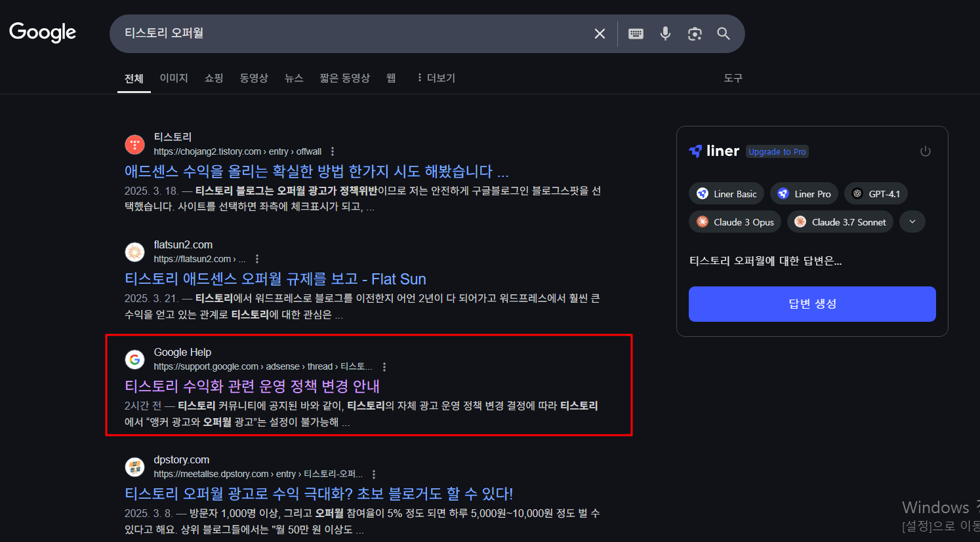
Task: Open more options for support.google.com result
Action: [384, 367]
